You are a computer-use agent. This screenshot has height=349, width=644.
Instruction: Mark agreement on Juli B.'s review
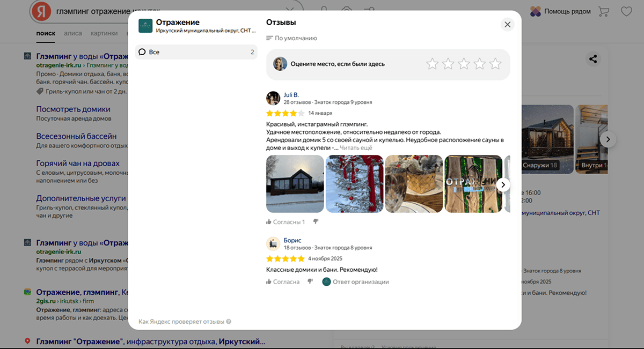tap(284, 222)
